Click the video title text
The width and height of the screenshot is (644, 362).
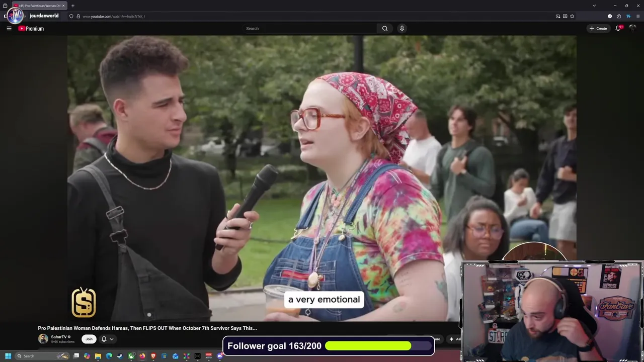[x=147, y=328]
